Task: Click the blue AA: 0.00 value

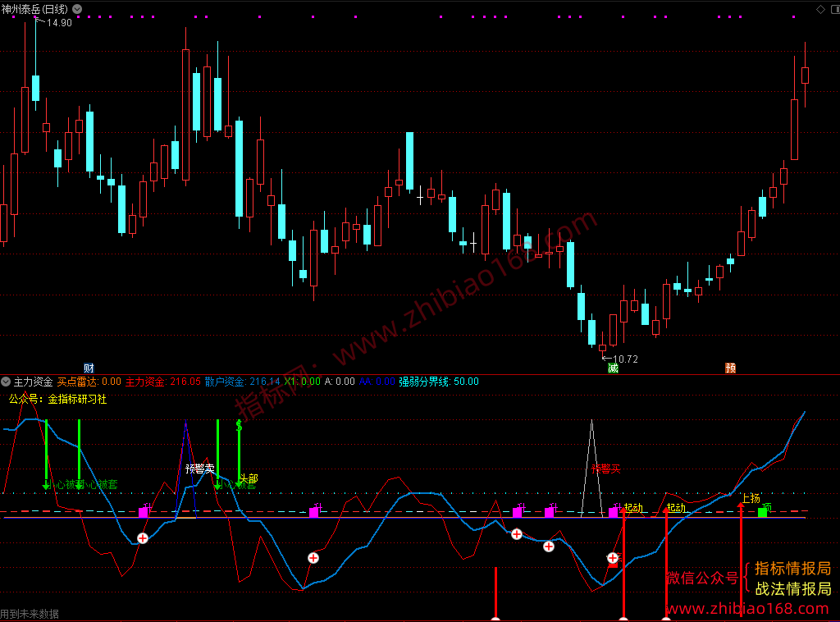Action: click(x=377, y=382)
